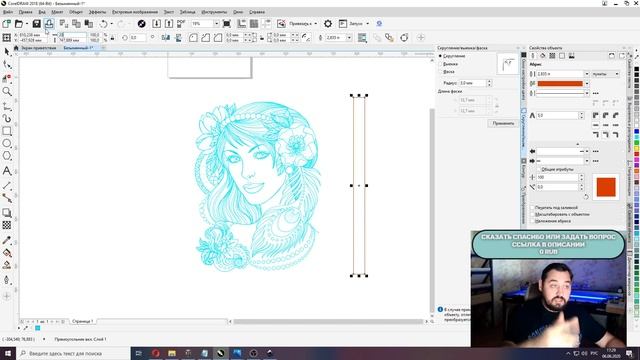This screenshot has height=360, width=640.
Task: Click the large orange preview swatch
Action: click(606, 187)
